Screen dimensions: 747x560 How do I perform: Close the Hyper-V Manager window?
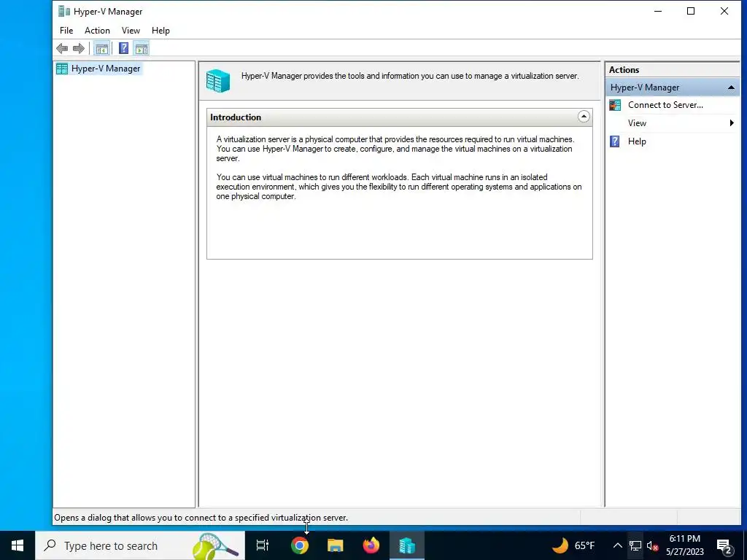pos(724,11)
